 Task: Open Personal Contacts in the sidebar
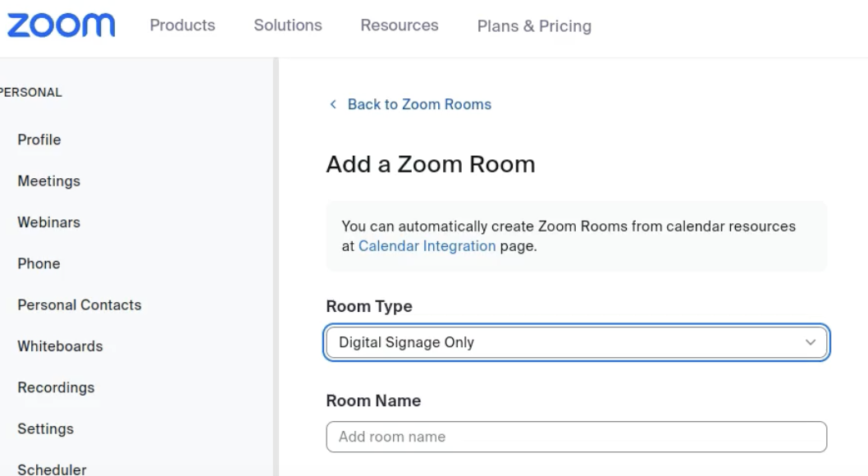[80, 305]
